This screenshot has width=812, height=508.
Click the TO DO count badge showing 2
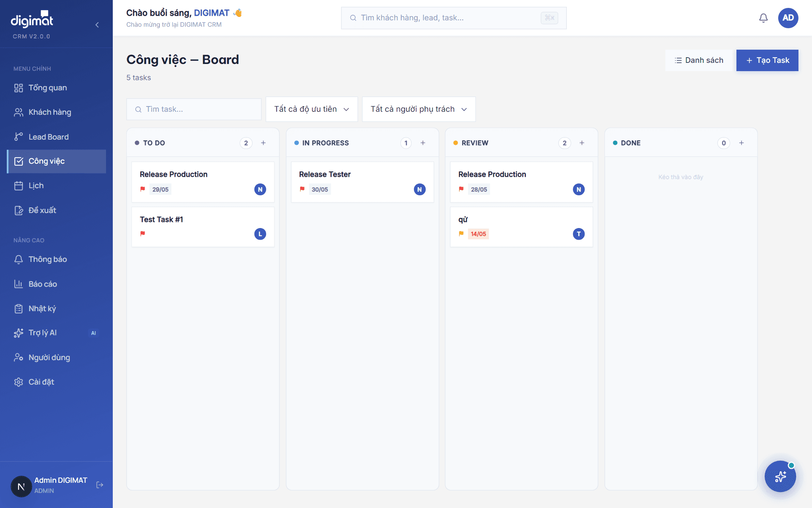[246, 143]
